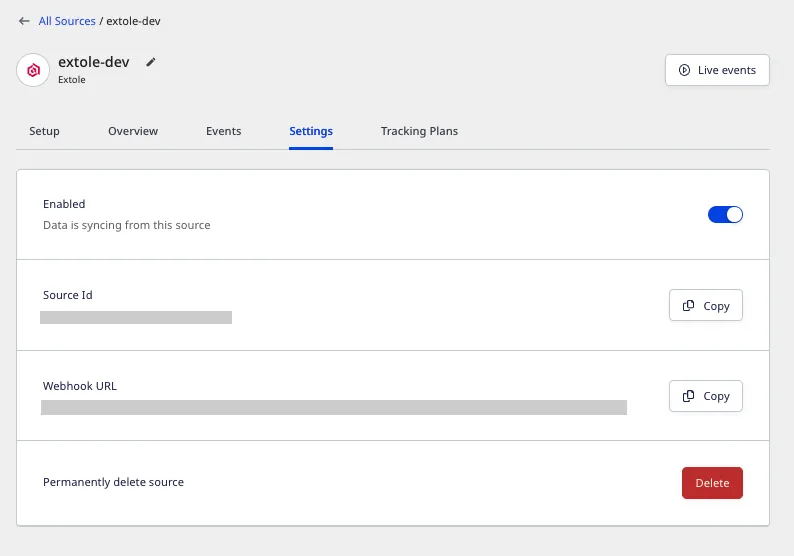The image size is (794, 556).
Task: Click 'Data is syncing from this source' text
Action: pyautogui.click(x=127, y=225)
